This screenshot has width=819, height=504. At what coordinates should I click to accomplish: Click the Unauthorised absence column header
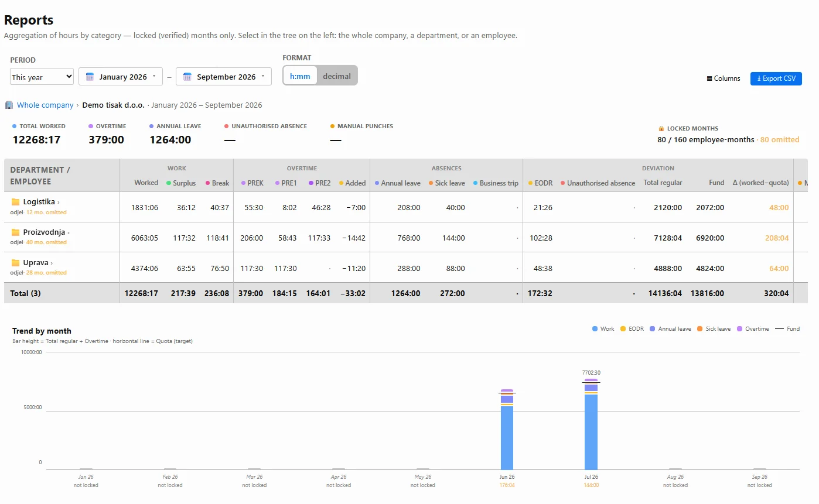(598, 183)
